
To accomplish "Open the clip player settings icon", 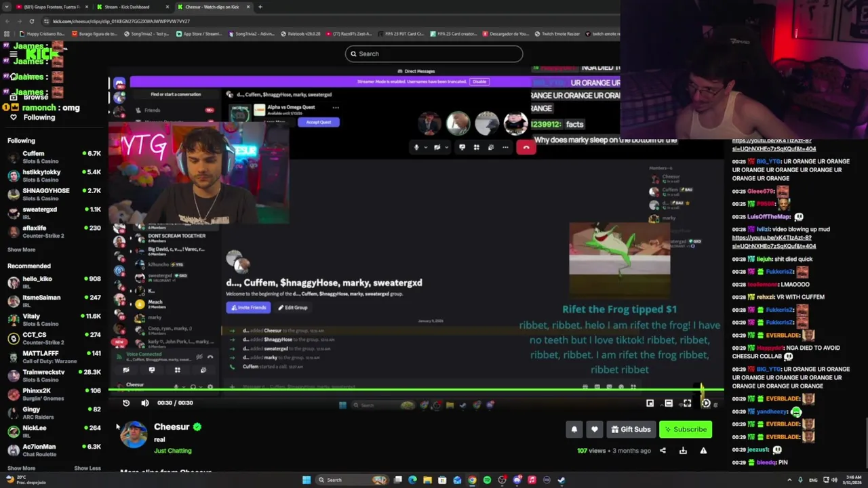I will click(x=706, y=403).
